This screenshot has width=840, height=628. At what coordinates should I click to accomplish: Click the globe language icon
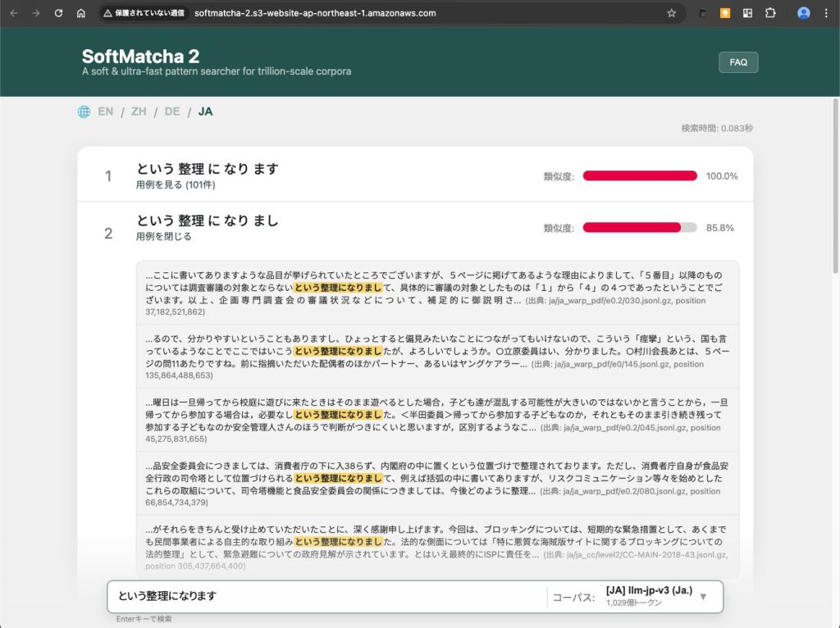(x=84, y=111)
